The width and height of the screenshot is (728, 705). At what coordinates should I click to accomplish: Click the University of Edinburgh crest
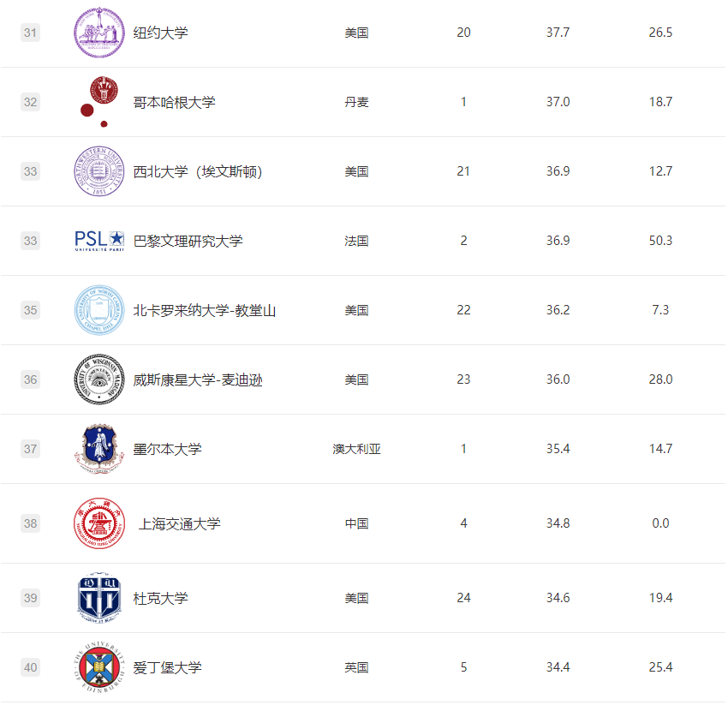99,667
